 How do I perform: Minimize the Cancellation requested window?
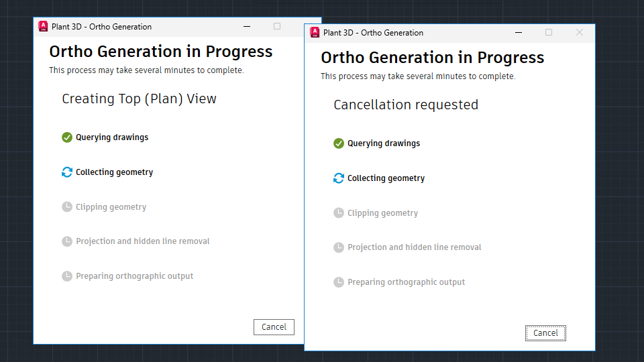(518, 32)
